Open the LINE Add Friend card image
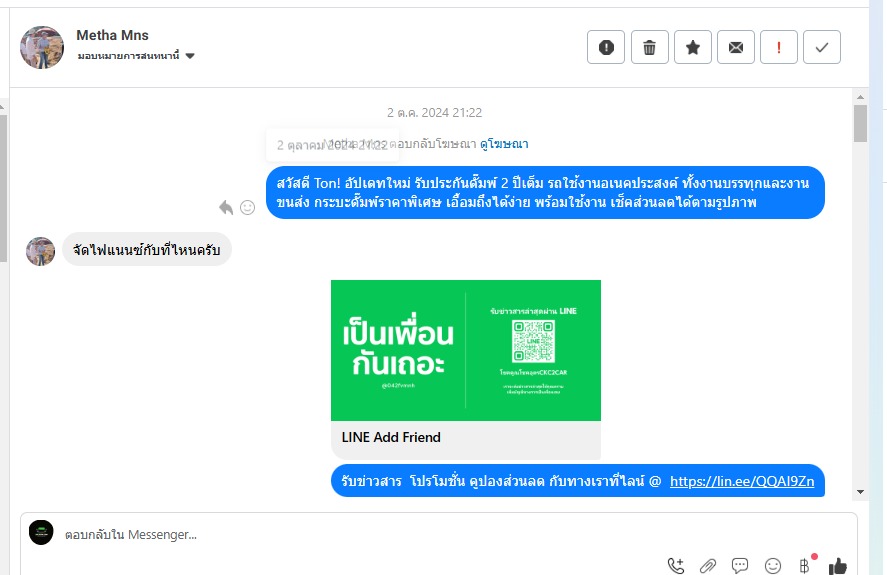887x575 pixels. pos(466,350)
